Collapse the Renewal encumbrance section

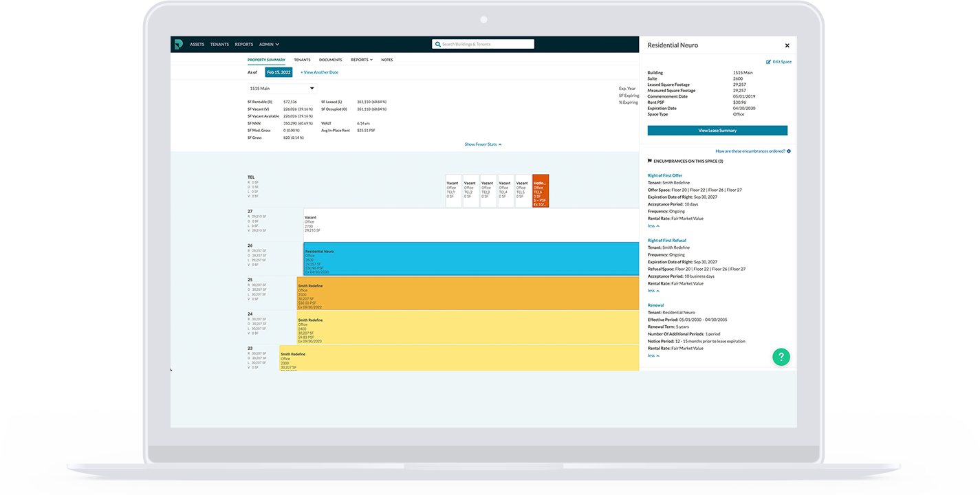point(653,355)
